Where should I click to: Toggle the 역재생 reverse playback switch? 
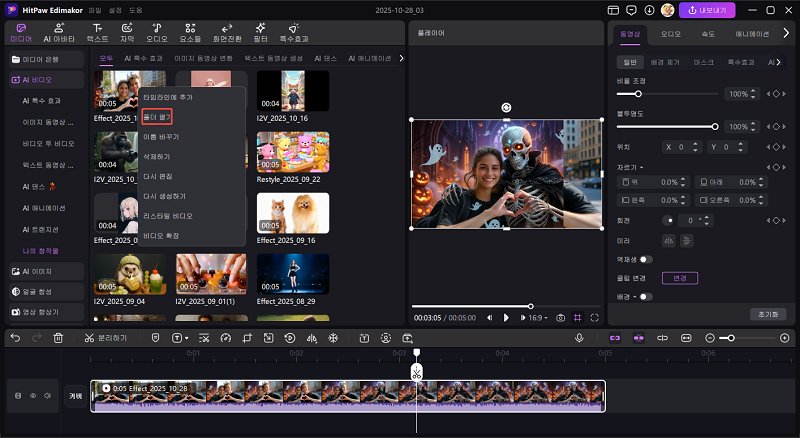click(x=646, y=259)
